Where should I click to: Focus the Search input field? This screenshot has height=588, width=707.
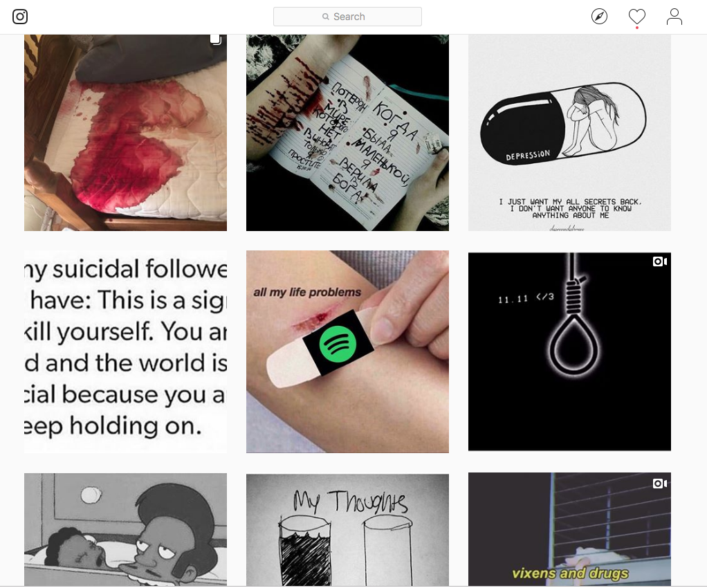click(x=347, y=17)
